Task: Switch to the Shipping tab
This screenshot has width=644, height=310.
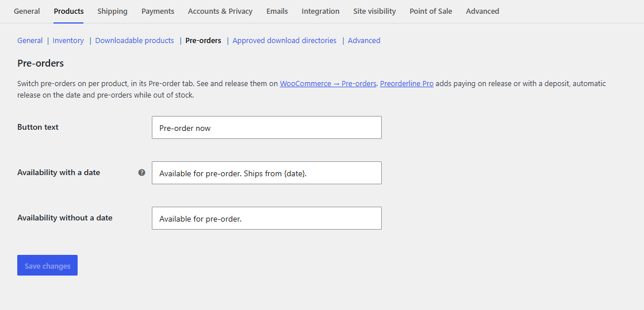Action: (112, 11)
